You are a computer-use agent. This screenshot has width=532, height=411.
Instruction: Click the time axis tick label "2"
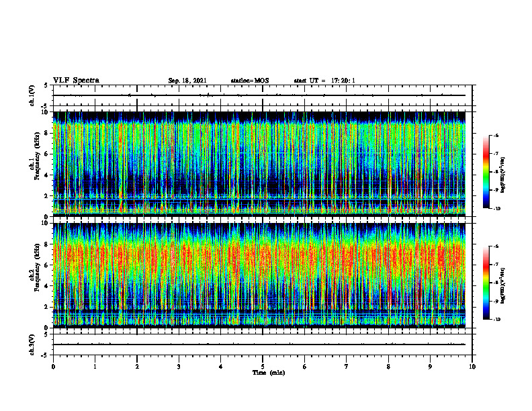[137, 367]
